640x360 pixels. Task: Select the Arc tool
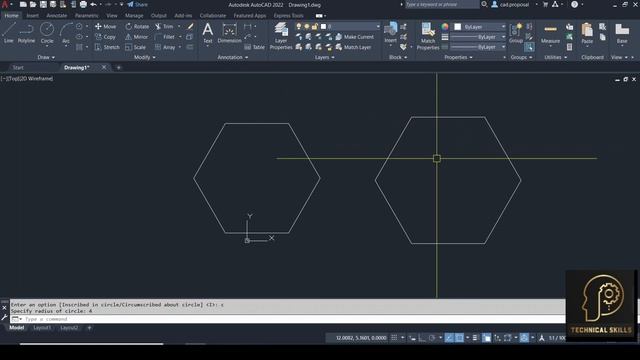(x=66, y=33)
